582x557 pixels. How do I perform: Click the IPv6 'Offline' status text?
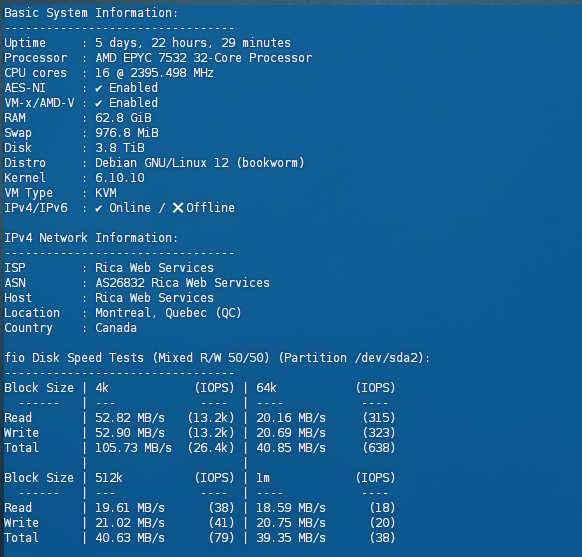click(210, 208)
